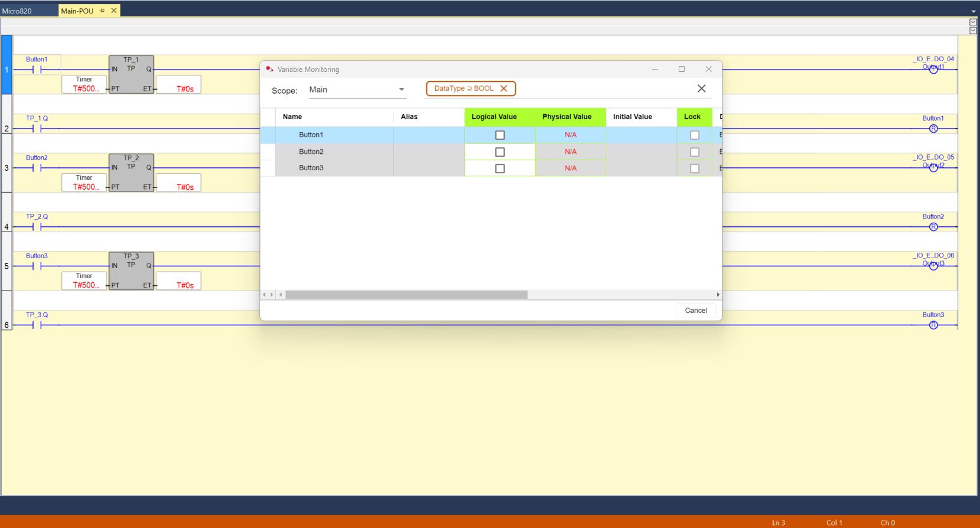Select the TP_1 timer function block

pyautogui.click(x=131, y=74)
